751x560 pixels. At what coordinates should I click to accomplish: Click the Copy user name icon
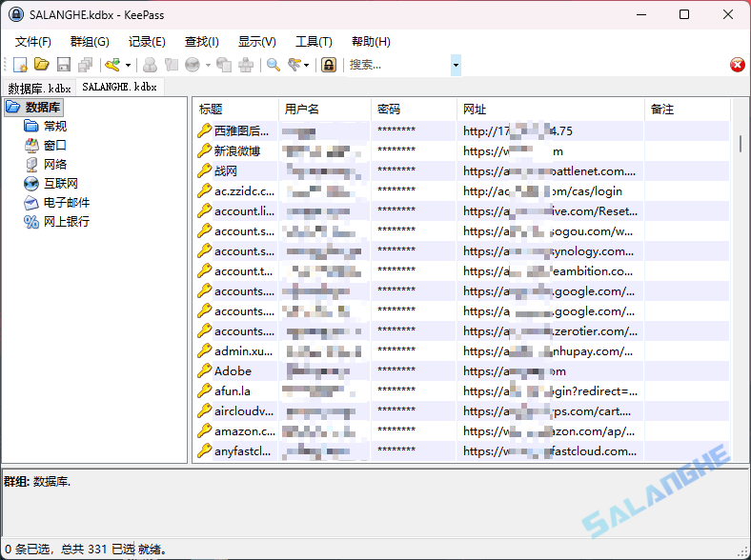click(150, 65)
